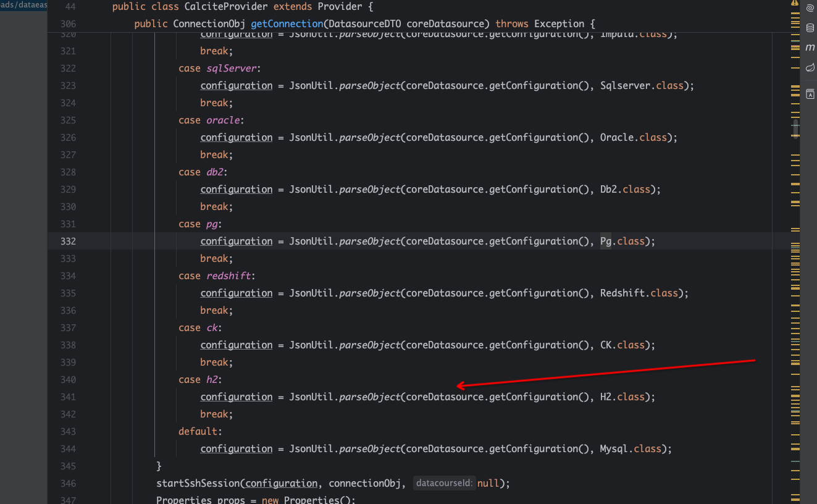The width and height of the screenshot is (817, 504).
Task: Place cursor on highlighted Pg class name
Action: pyautogui.click(x=606, y=241)
